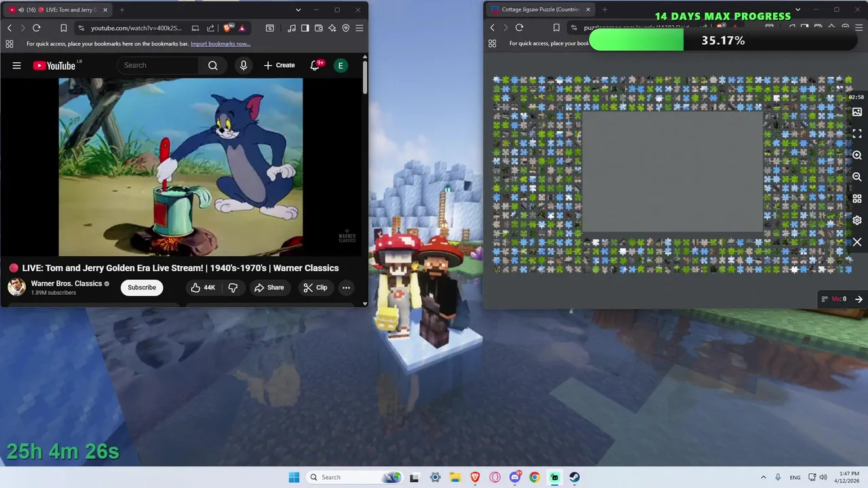
Task: Click the arrow next to Me: 0
Action: tap(859, 299)
